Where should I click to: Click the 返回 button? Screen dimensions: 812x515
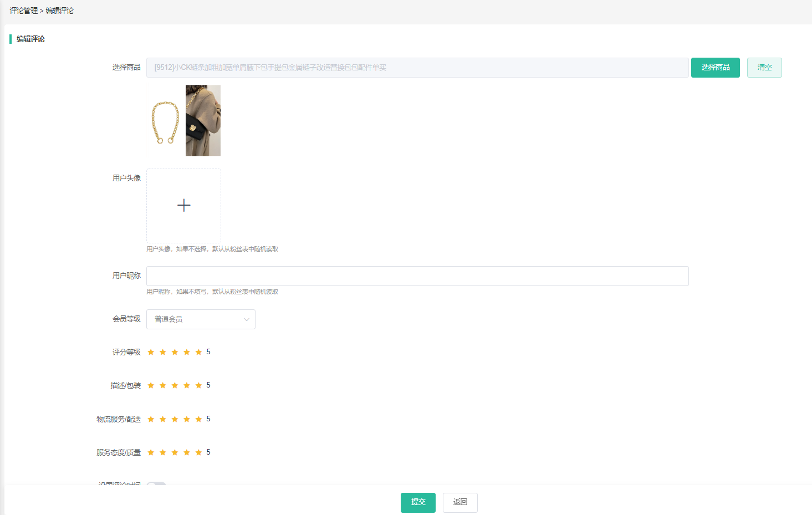460,502
